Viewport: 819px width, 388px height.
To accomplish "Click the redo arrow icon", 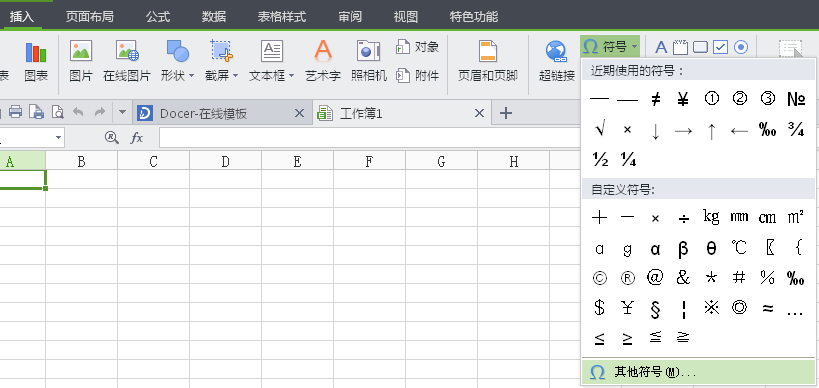I will [99, 112].
